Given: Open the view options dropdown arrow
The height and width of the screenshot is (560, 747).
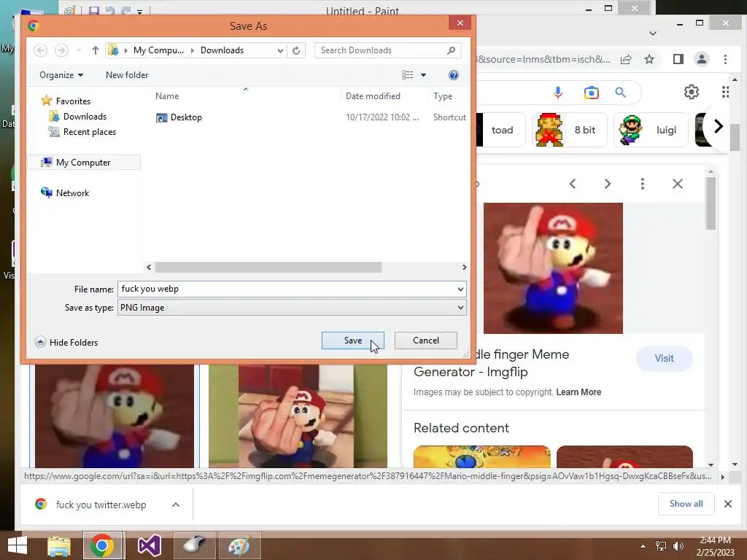Looking at the screenshot, I should (423, 75).
